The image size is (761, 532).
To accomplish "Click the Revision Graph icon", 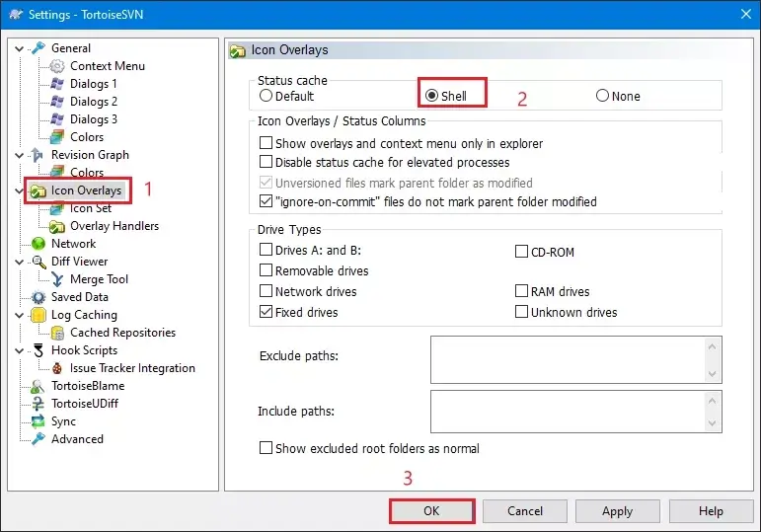I will (x=38, y=155).
